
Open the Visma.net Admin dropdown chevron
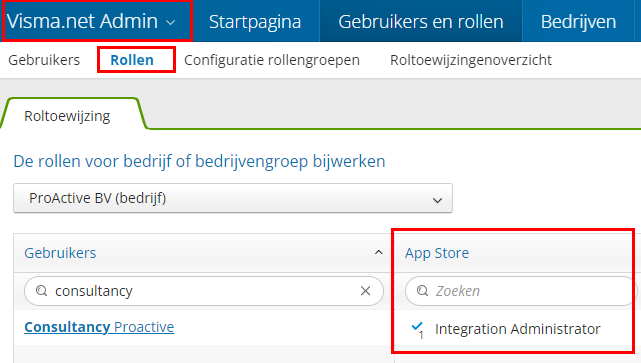coord(171,22)
